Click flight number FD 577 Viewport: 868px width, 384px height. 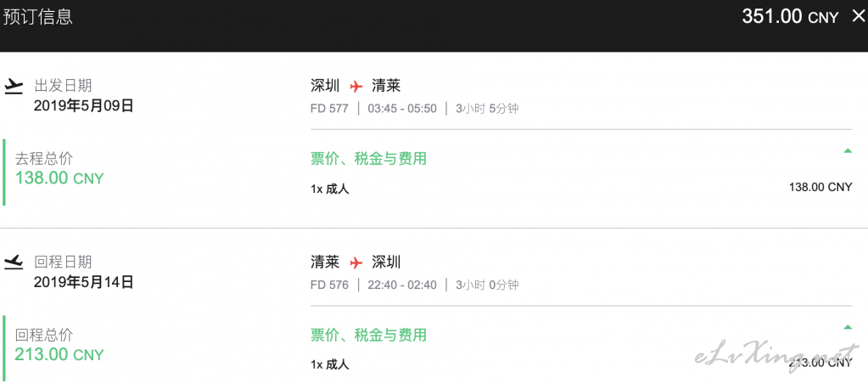(330, 109)
